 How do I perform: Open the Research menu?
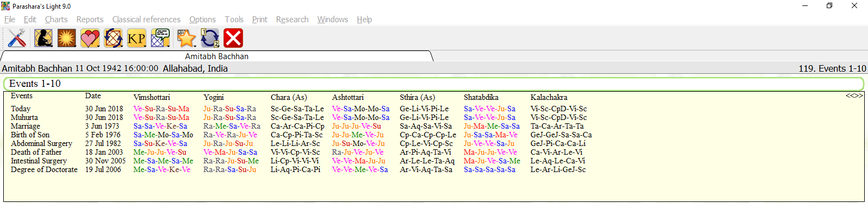coord(292,20)
